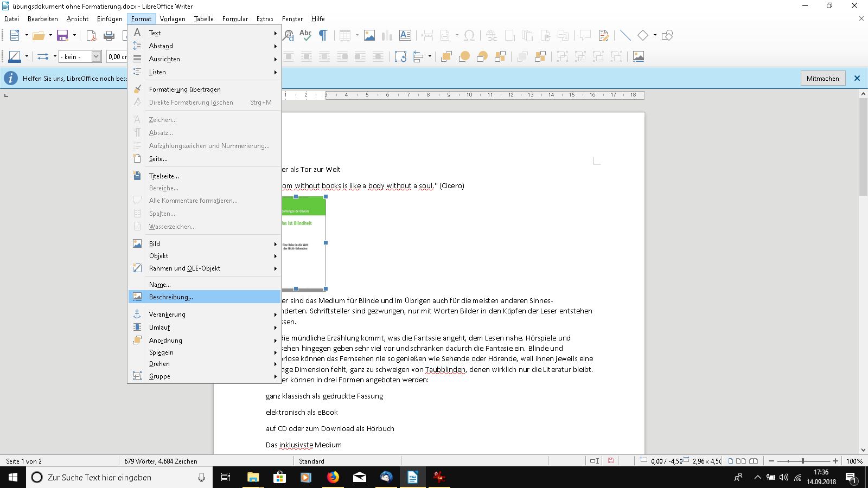Open the Einfügen menu
The width and height of the screenshot is (868, 488).
click(x=110, y=19)
